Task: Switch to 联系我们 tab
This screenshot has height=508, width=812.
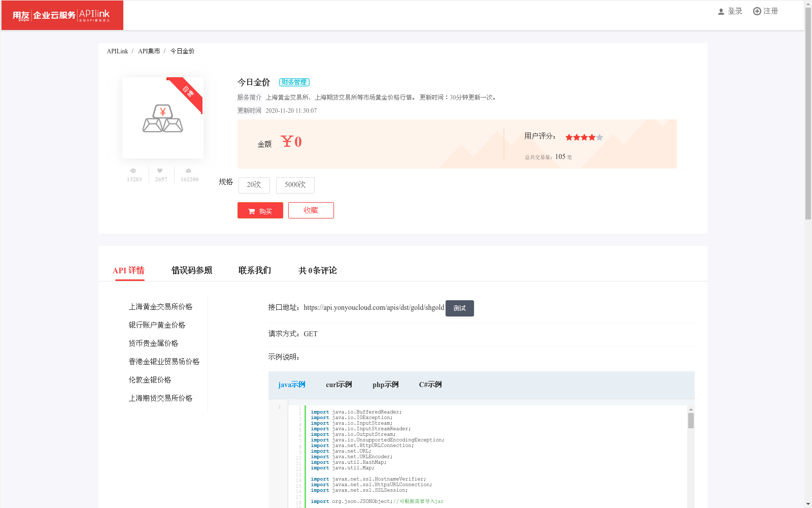Action: tap(255, 270)
